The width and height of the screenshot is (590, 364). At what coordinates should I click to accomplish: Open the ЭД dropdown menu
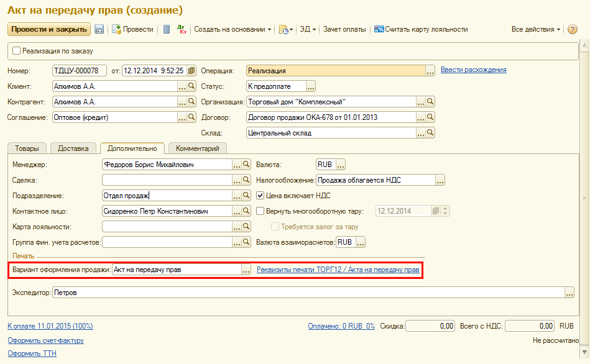tap(308, 29)
